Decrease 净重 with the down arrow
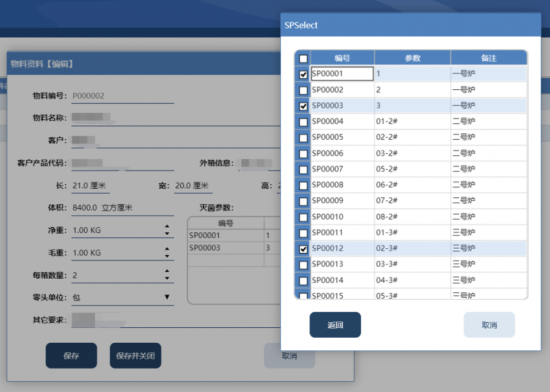Screen dimensions: 550x392 [x=167, y=233]
